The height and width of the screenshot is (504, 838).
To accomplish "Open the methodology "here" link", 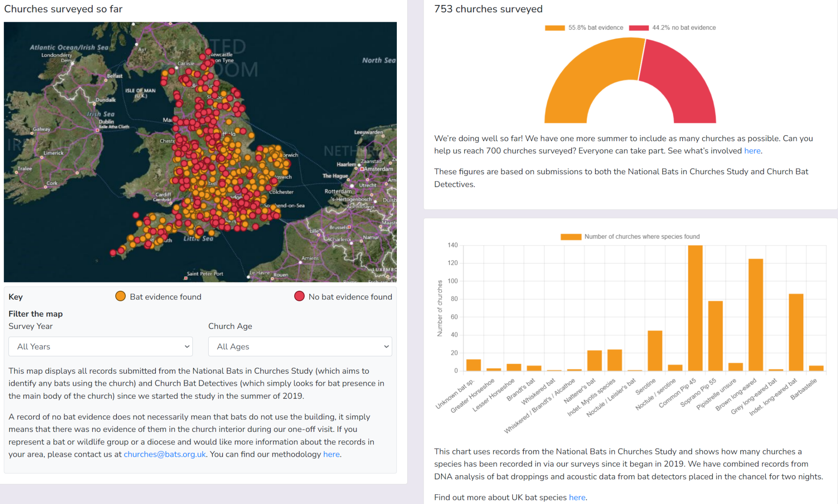I will (331, 454).
